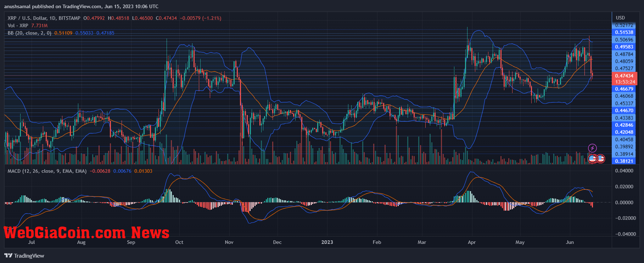
Task: Click the right US flag event marker
Action: tap(600, 159)
